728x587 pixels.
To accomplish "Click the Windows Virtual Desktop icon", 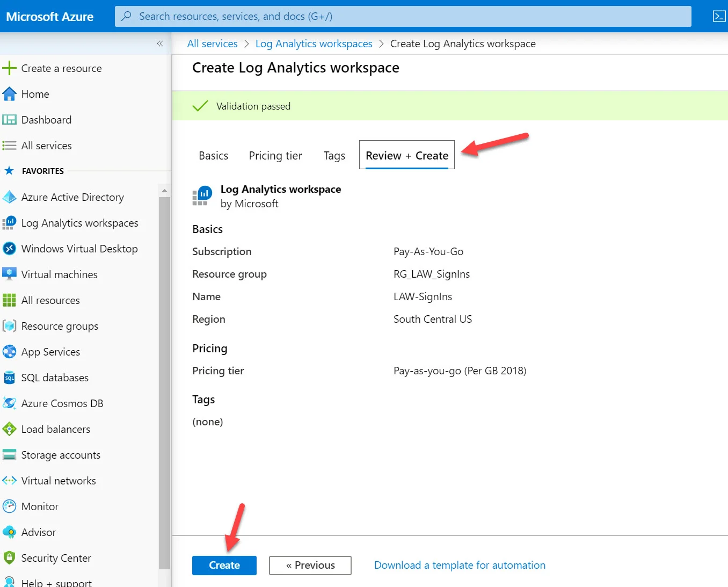I will 9,249.
